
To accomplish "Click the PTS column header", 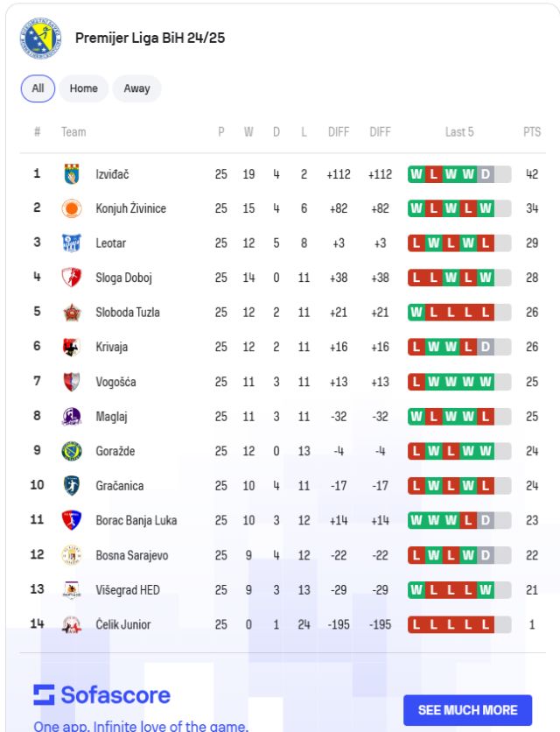I will coord(532,132).
